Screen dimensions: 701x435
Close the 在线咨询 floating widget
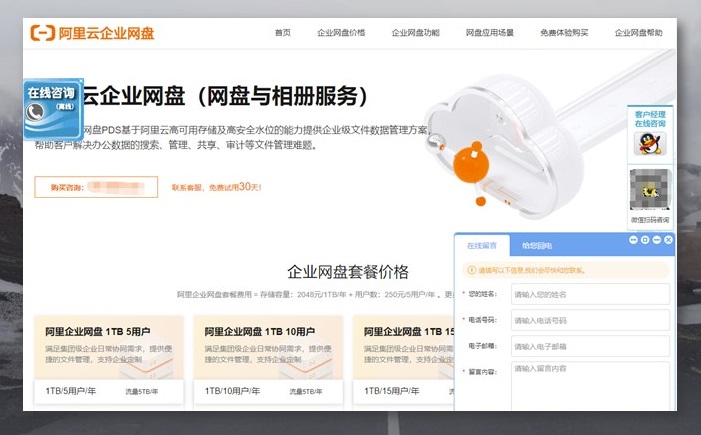(81, 81)
